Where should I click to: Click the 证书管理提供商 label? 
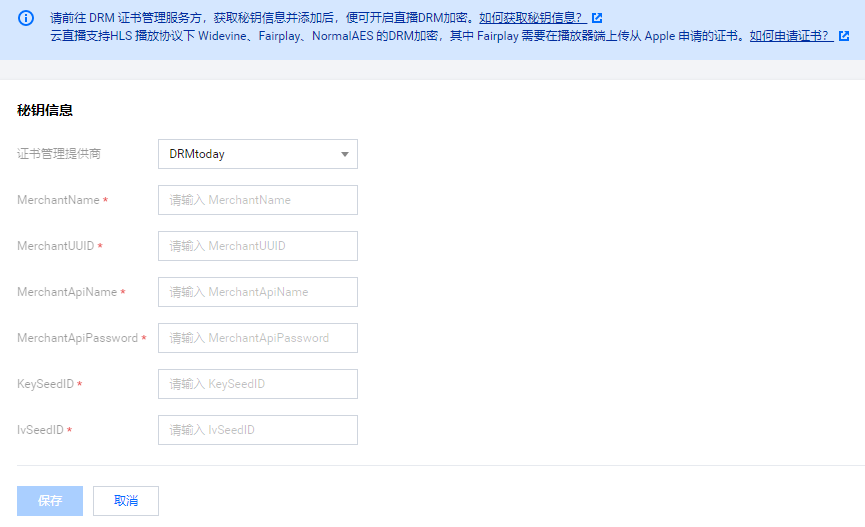point(59,154)
